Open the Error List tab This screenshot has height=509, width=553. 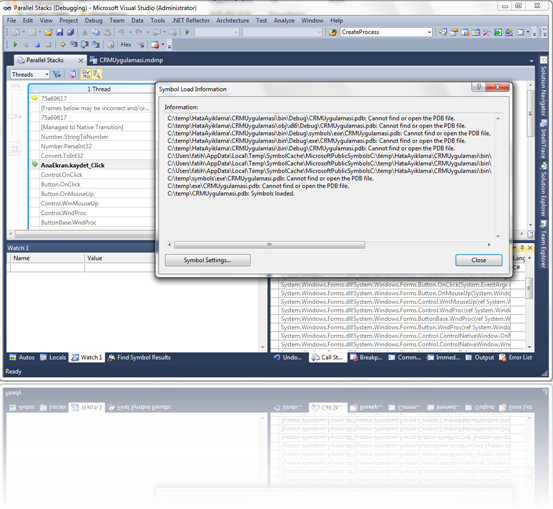click(x=516, y=357)
